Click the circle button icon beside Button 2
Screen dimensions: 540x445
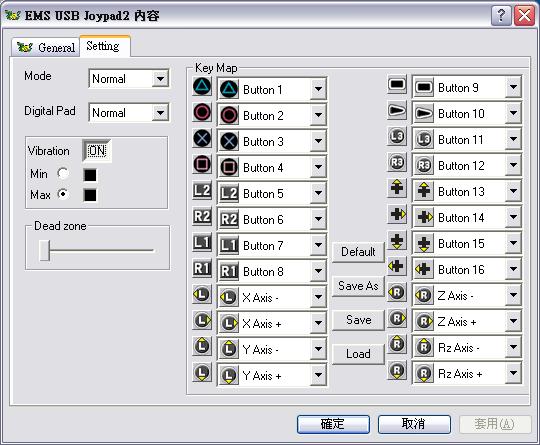pos(202,112)
